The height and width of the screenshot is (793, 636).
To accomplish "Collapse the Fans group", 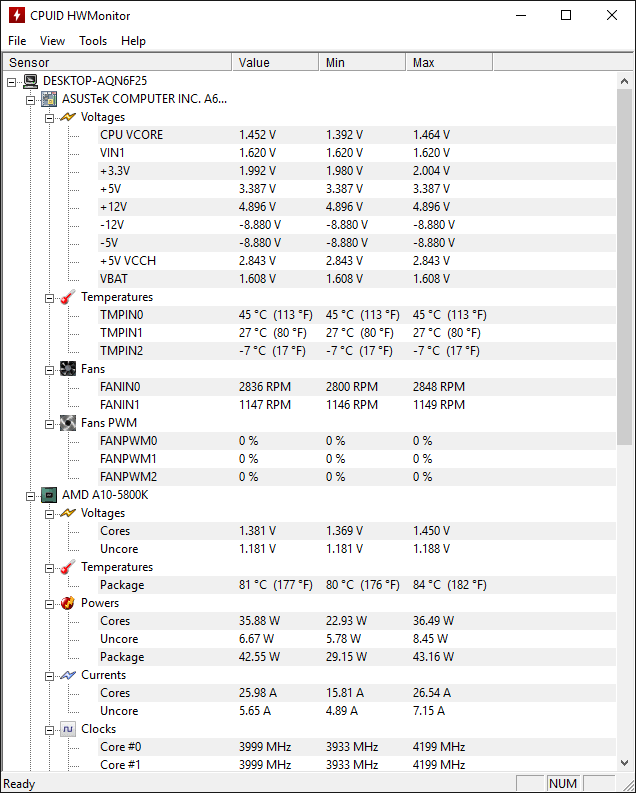I will click(49, 370).
